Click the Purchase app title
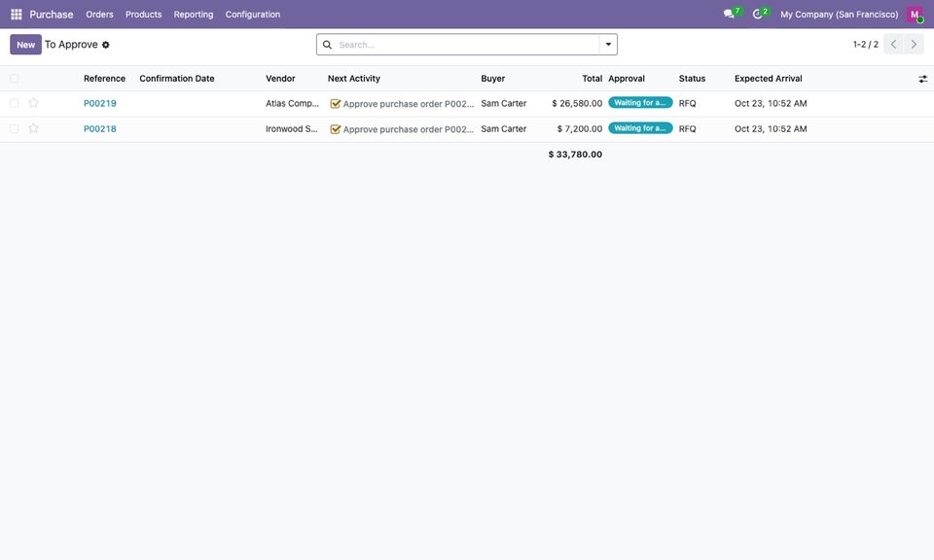 [x=52, y=15]
